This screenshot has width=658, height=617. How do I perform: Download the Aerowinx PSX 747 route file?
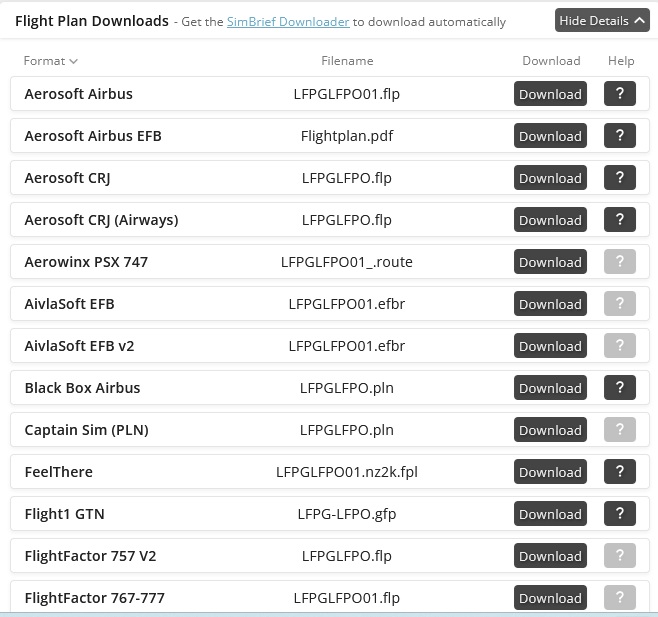[x=550, y=262]
